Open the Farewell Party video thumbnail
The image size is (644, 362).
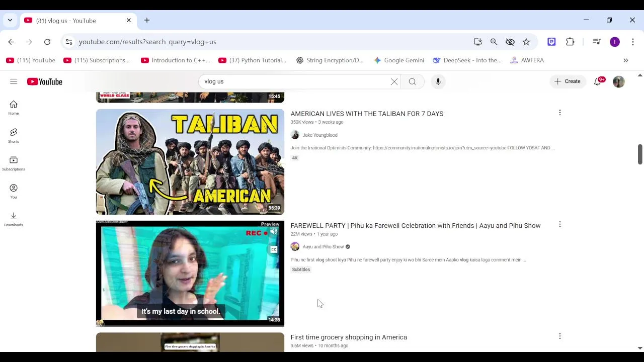(190, 274)
